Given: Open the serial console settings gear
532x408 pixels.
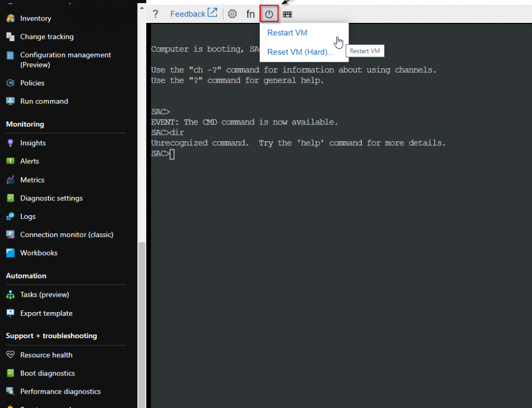Looking at the screenshot, I should click(x=232, y=14).
